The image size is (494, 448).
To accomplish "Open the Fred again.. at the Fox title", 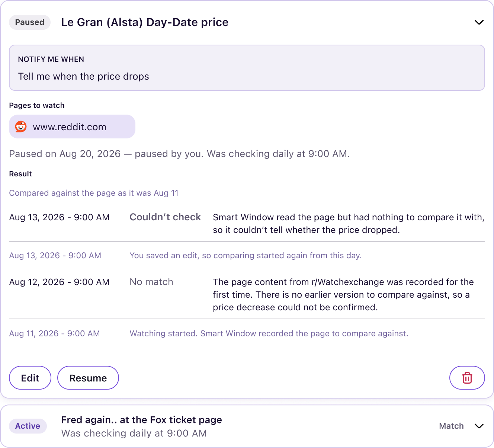I will (141, 420).
